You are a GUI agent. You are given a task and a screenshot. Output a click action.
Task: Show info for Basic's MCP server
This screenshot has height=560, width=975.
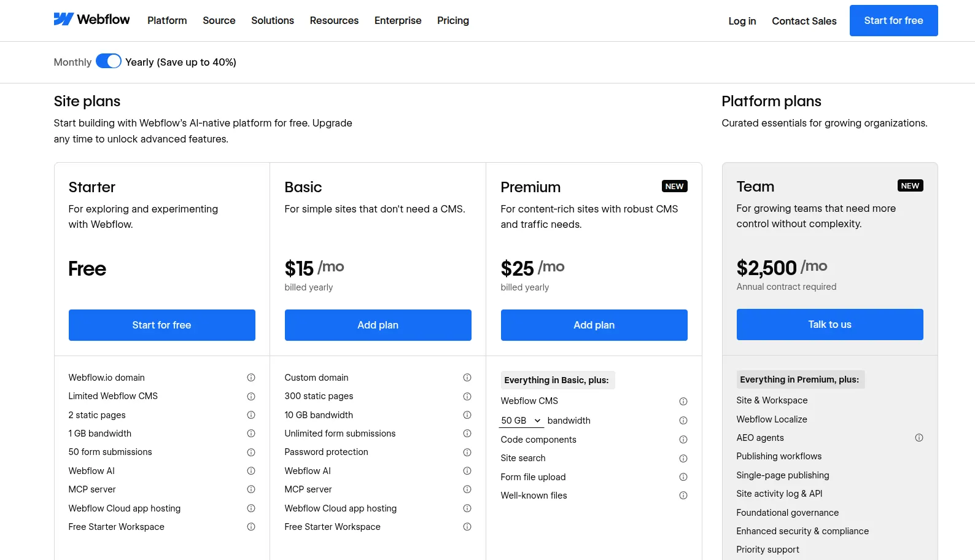[x=467, y=489]
